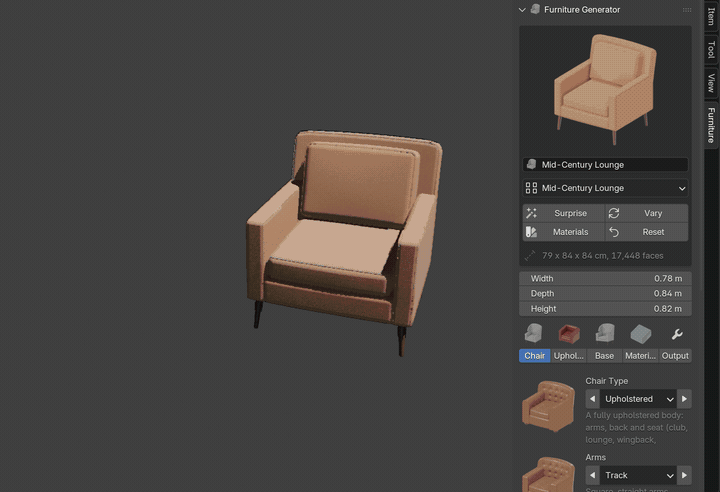This screenshot has width=720, height=492.
Task: Click the Output wrench icon
Action: pos(676,334)
